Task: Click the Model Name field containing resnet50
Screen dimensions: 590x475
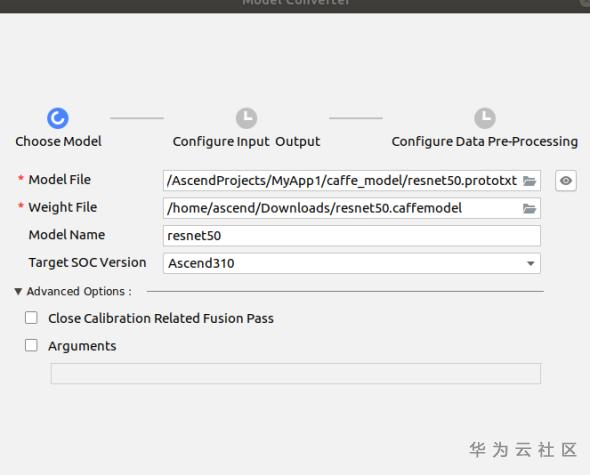Action: 352,236
